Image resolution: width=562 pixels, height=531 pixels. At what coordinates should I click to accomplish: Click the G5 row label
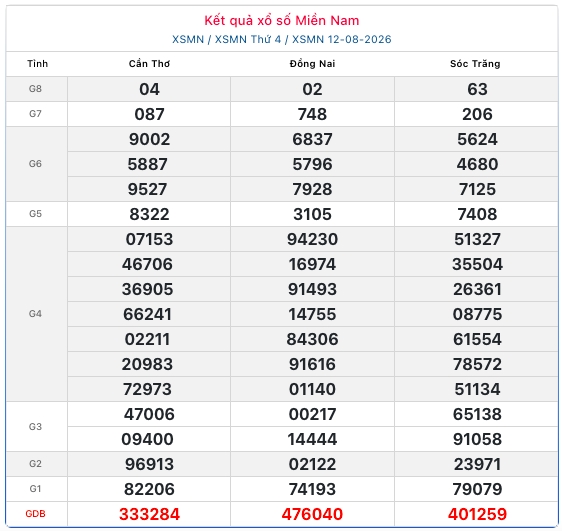35,214
